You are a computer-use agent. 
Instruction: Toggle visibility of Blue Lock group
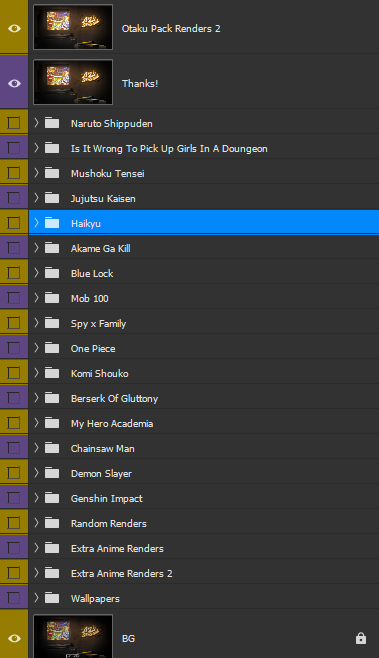coord(14,273)
